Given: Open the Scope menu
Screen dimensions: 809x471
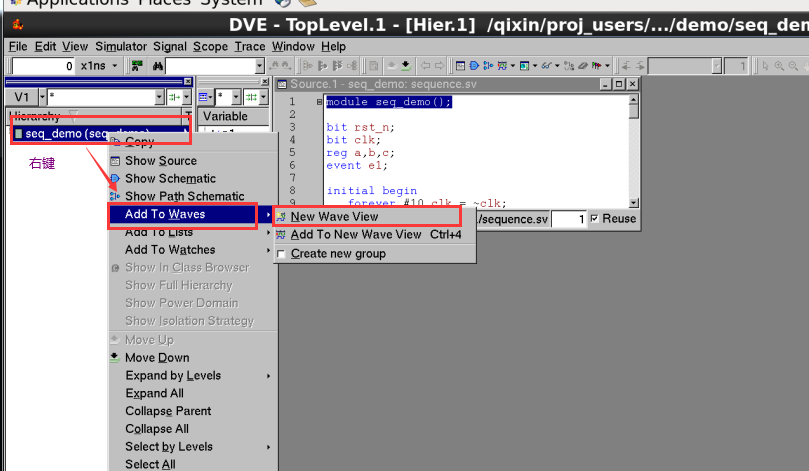Looking at the screenshot, I should 211,46.
